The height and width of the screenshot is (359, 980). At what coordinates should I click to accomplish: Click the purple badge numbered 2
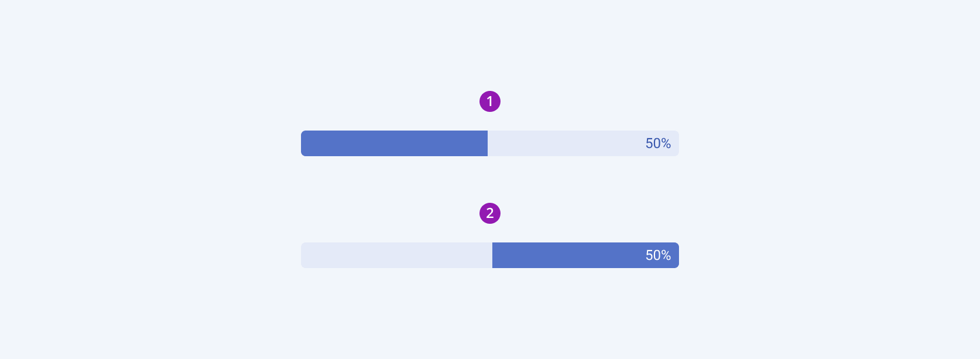(490, 213)
